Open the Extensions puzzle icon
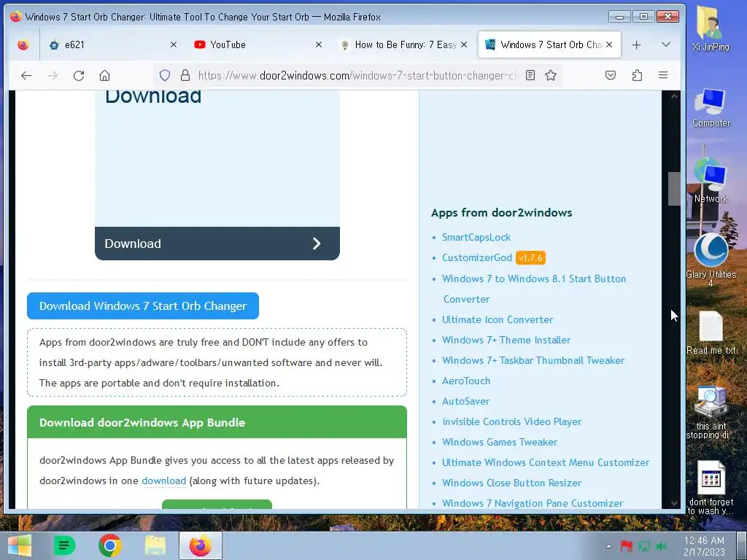Screen dimensions: 747x560 pyautogui.click(x=637, y=75)
